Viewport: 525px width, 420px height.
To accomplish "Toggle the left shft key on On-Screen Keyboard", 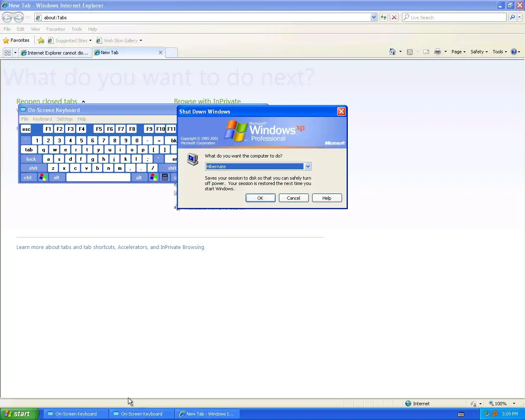I will coord(33,168).
